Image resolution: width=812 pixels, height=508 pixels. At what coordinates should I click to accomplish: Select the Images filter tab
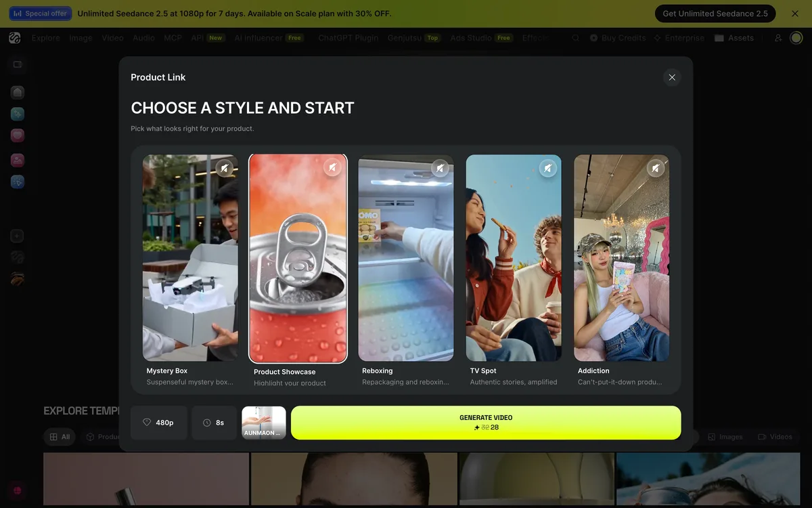725,437
